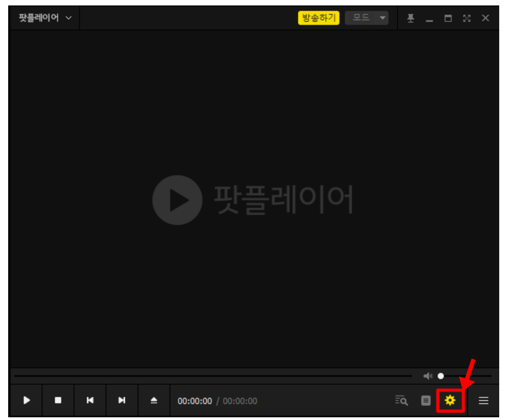Switch to fullscreen mode
This screenshot has width=507, height=420.
(467, 18)
